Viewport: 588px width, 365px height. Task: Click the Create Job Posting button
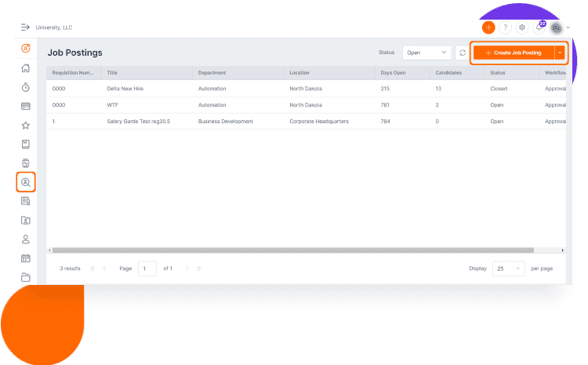coord(514,53)
